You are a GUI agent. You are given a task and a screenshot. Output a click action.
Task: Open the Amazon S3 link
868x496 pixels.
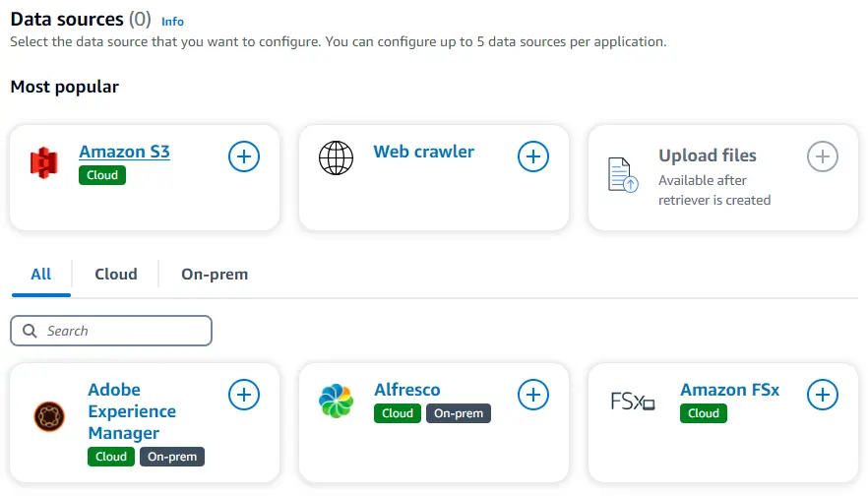click(124, 152)
